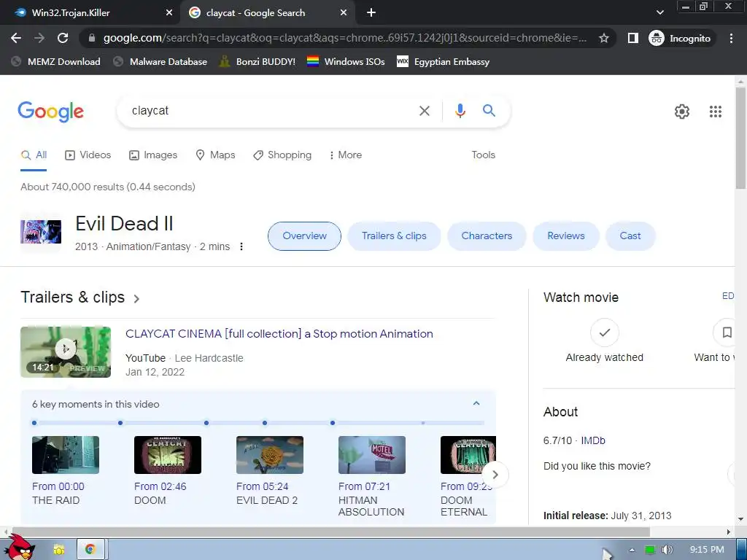Open a new tab with the plus icon
The height and width of the screenshot is (560, 747).
coord(371,13)
